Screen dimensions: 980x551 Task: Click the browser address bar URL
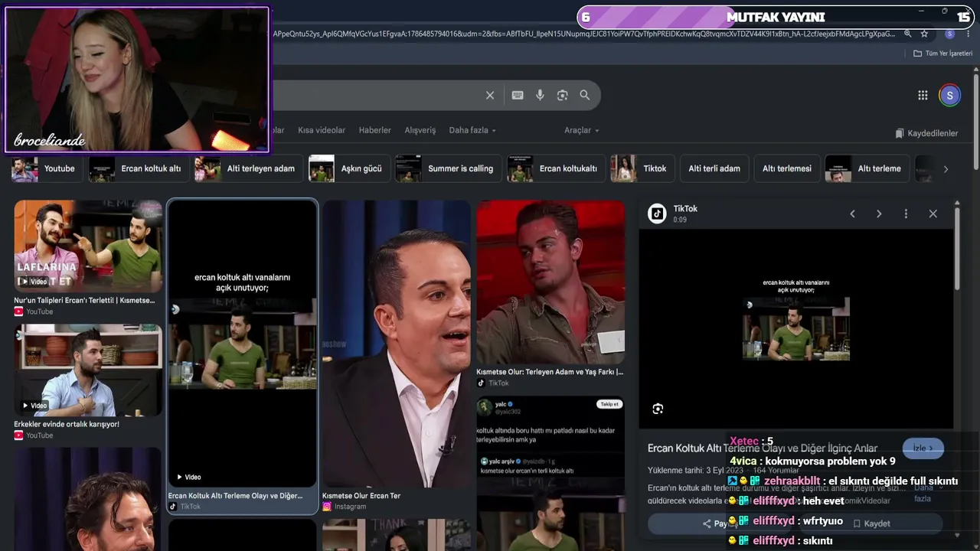[583, 34]
